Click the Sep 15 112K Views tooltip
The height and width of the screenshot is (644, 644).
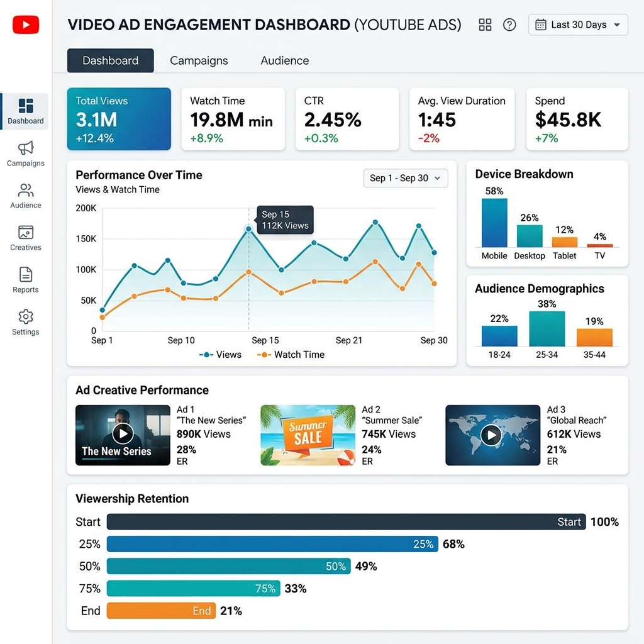pyautogui.click(x=285, y=219)
